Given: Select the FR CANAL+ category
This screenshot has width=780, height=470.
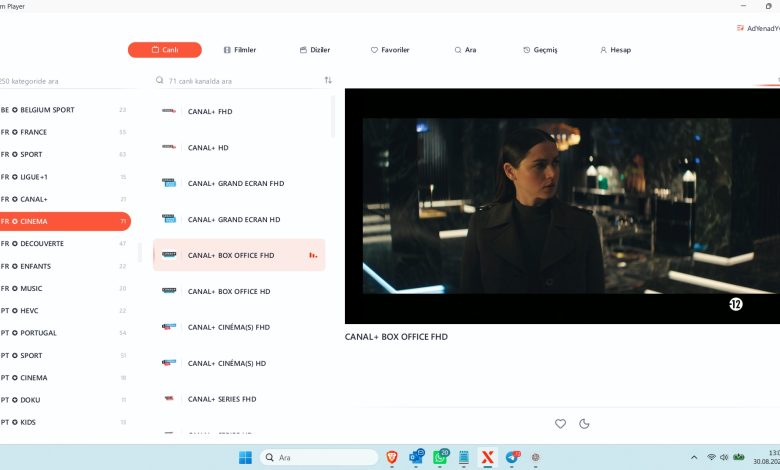Looking at the screenshot, I should 65,199.
